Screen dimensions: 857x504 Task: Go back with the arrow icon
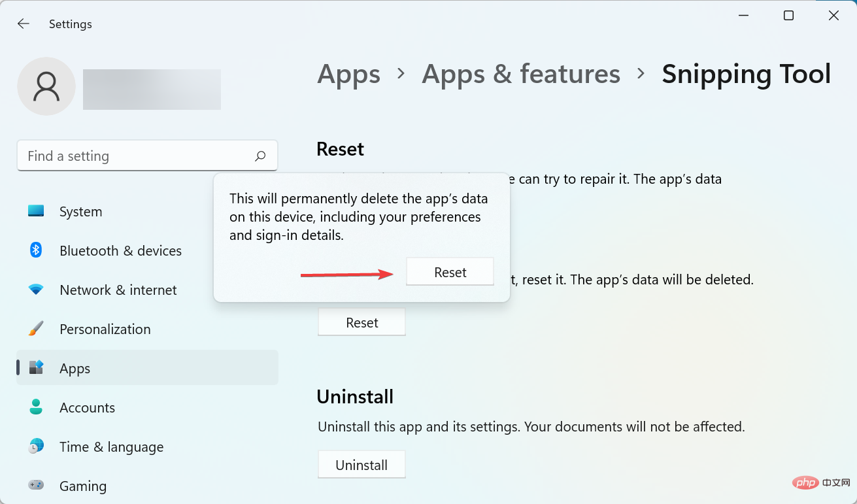click(24, 24)
